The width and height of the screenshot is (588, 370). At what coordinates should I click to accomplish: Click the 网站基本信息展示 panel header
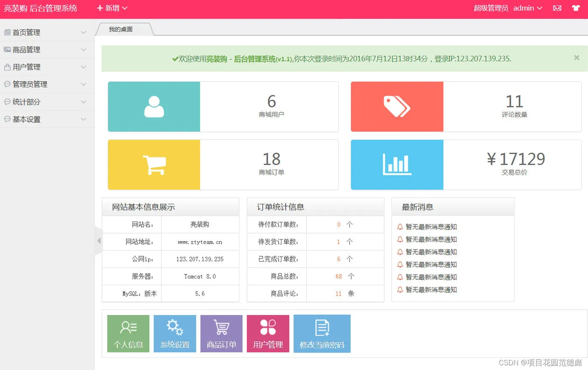[171, 207]
